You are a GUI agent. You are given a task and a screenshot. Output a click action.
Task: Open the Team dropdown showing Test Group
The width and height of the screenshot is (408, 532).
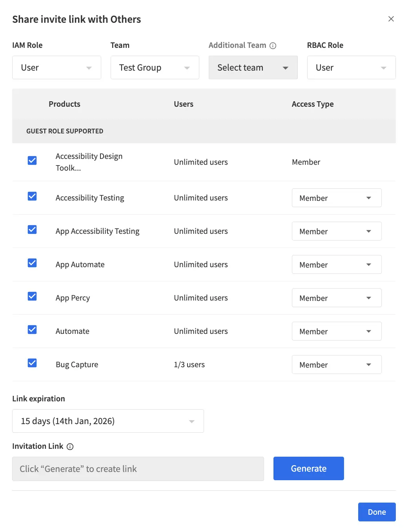coord(155,67)
